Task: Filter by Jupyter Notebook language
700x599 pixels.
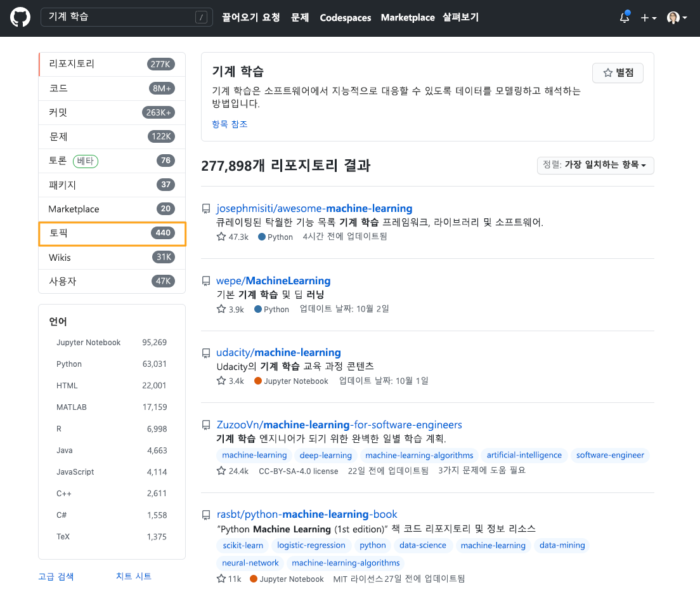Action: click(112, 343)
